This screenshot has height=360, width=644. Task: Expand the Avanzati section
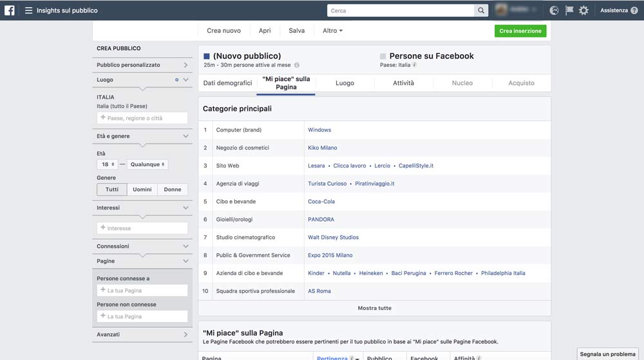142,334
